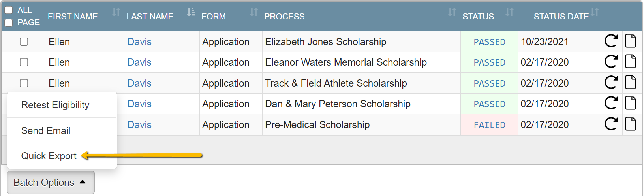Collapse the Batch Options dropdown
This screenshot has width=644, height=196.
(x=51, y=182)
